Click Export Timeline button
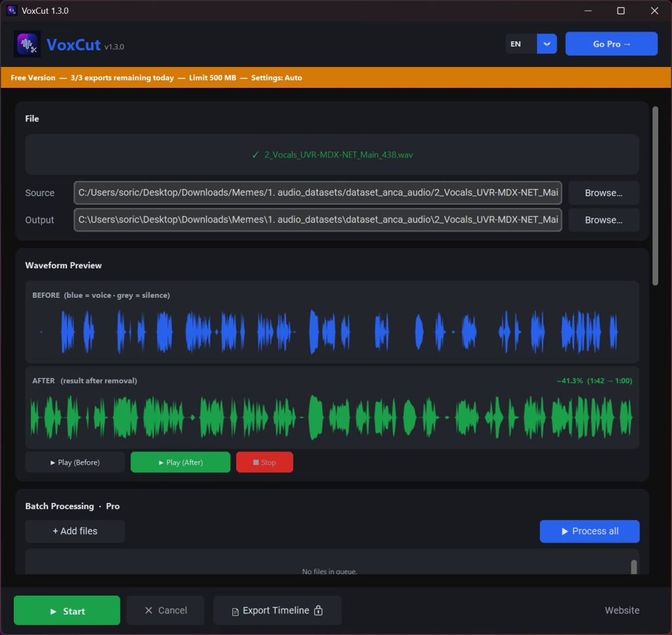The width and height of the screenshot is (672, 635). tap(278, 611)
